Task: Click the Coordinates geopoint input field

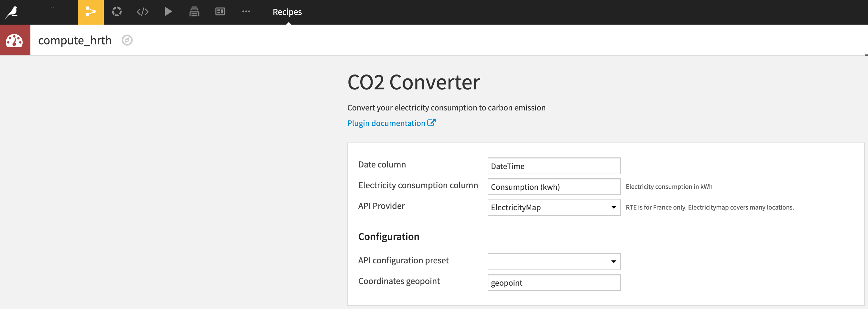Action: pyautogui.click(x=554, y=283)
